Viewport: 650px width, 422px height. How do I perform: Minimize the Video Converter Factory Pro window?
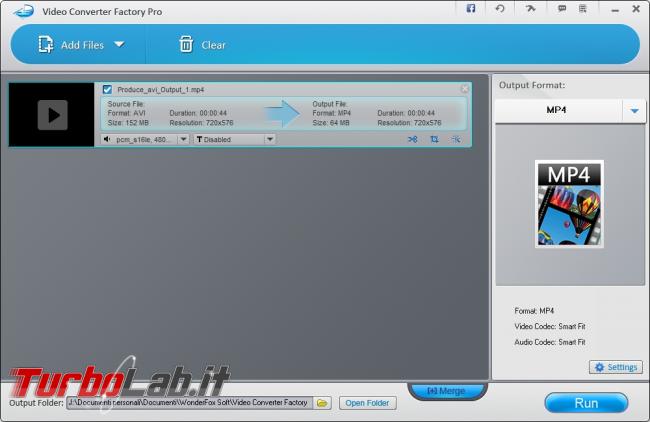615,10
